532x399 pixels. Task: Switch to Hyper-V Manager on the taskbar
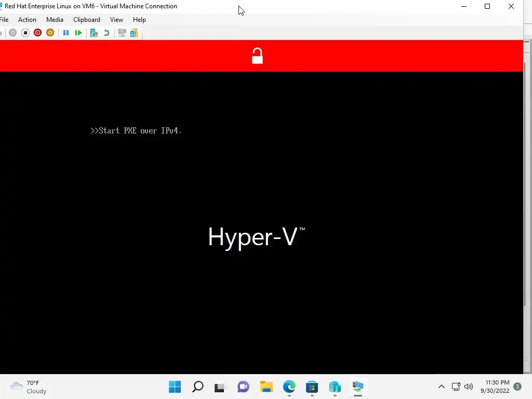click(335, 387)
